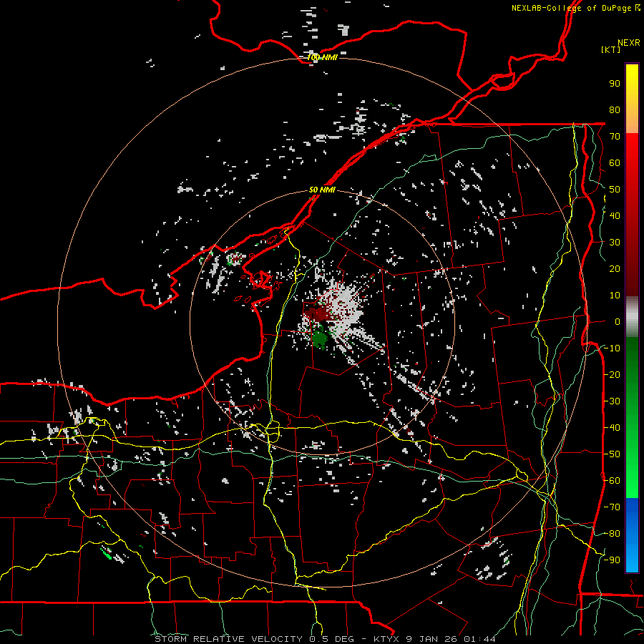This screenshot has width=644, height=644.
Task: Click the NEXR label at top right
Action: click(x=629, y=43)
